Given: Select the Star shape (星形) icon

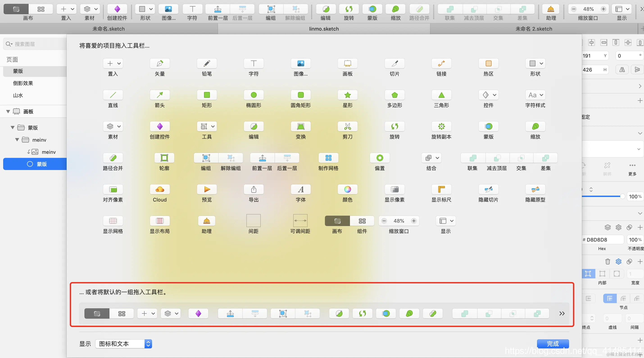Looking at the screenshot, I should (347, 95).
